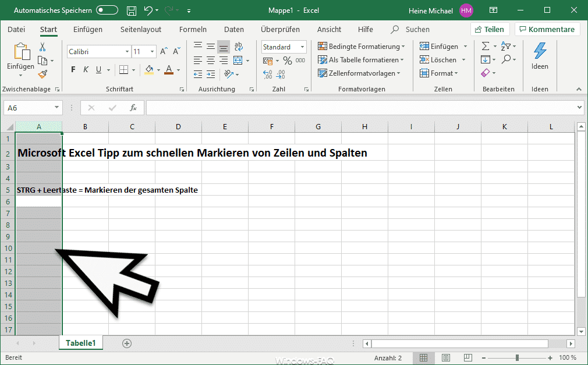Add new sheet plus button
Image resolution: width=588 pixels, height=365 pixels.
[x=127, y=343]
